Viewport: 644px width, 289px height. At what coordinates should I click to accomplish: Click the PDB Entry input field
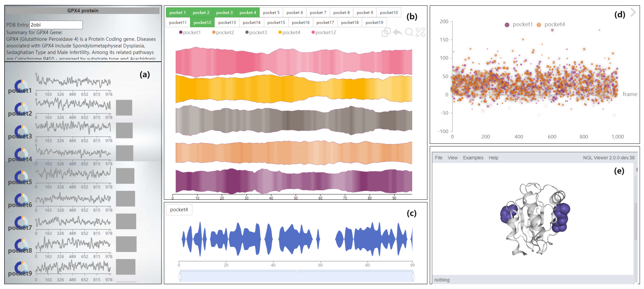point(56,25)
